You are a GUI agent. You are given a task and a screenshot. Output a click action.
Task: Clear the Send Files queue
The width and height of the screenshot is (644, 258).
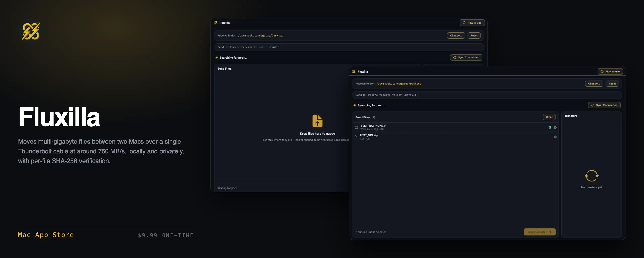(549, 117)
